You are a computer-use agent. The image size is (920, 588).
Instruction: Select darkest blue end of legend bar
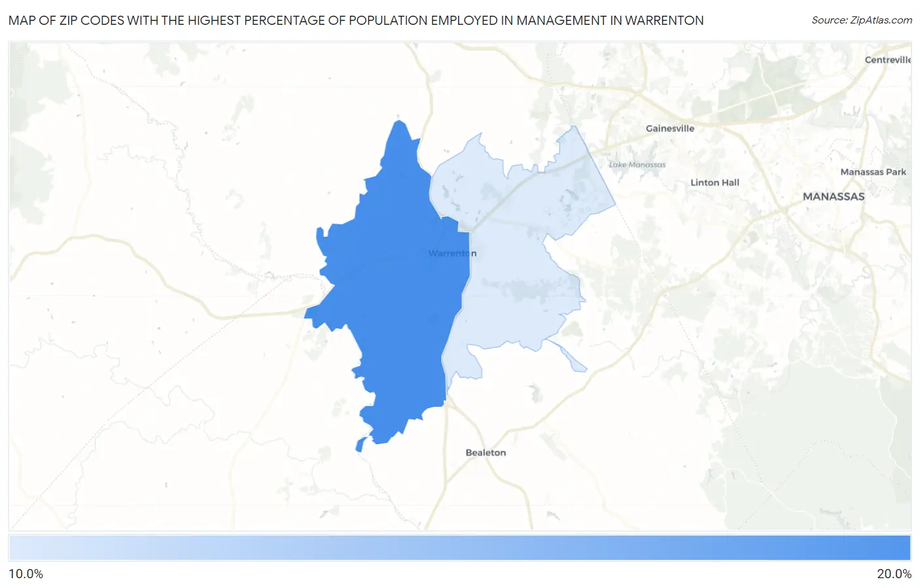click(903, 547)
